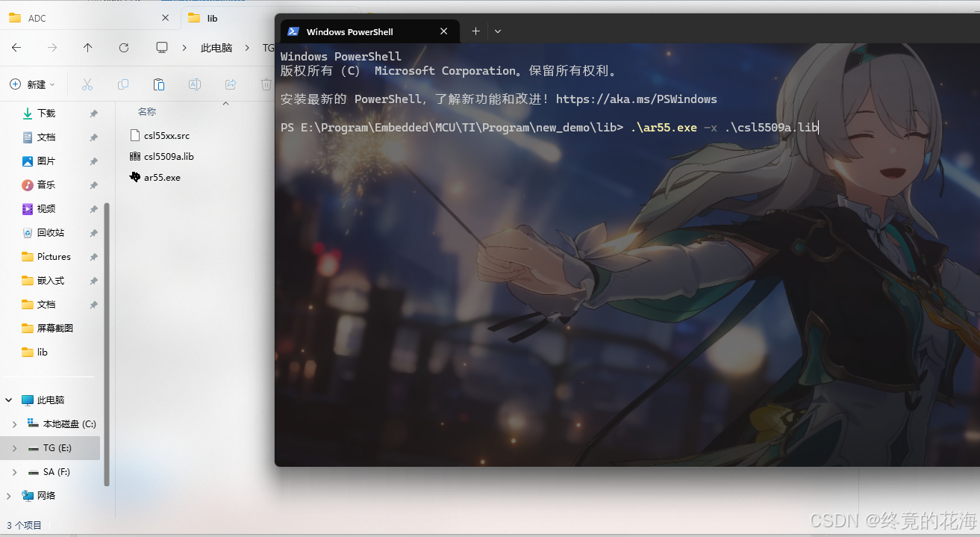
Task: Select the csl5509a.lib archive icon
Action: click(135, 156)
